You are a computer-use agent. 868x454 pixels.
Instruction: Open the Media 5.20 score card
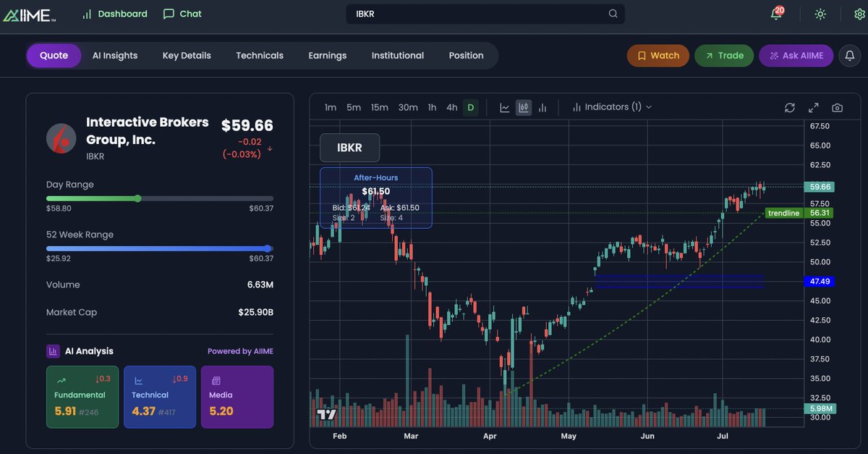(x=237, y=397)
